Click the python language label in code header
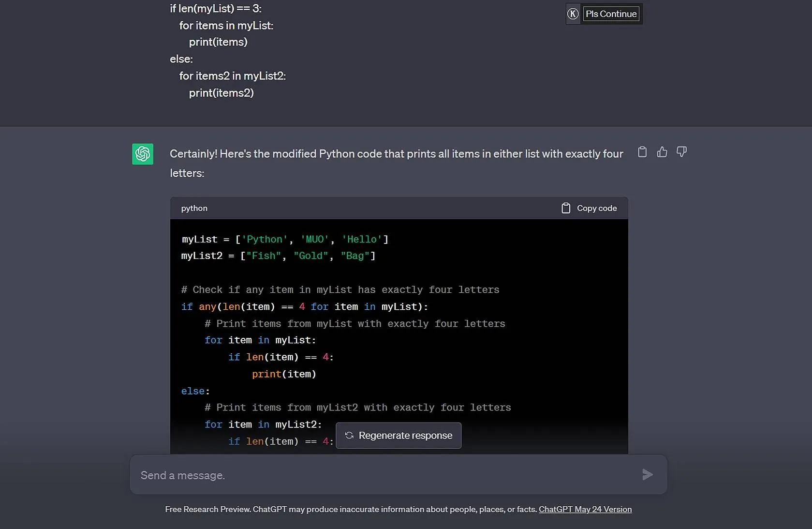The height and width of the screenshot is (529, 812). point(194,208)
